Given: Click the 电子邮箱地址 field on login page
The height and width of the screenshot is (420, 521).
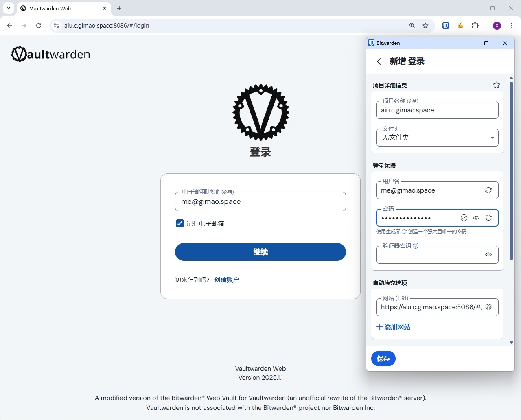Looking at the screenshot, I should [x=260, y=201].
